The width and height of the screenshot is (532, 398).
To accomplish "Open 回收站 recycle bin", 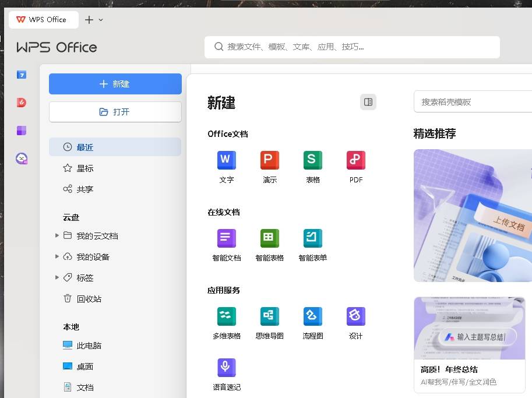I will (x=115, y=298).
